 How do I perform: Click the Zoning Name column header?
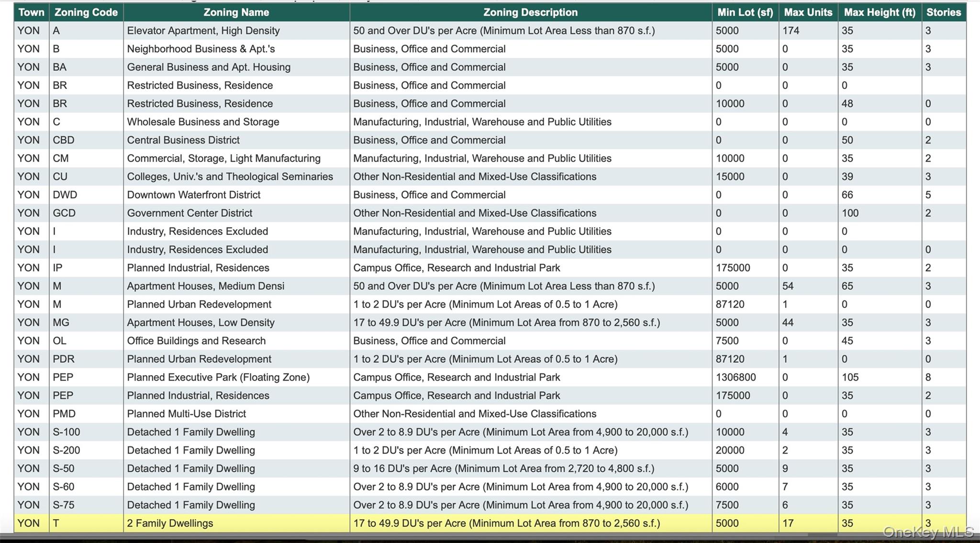[236, 12]
